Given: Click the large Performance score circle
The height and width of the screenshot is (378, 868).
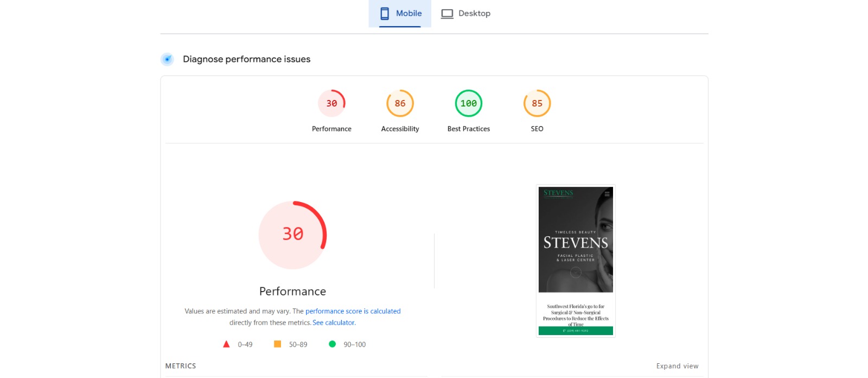Looking at the screenshot, I should click(292, 235).
